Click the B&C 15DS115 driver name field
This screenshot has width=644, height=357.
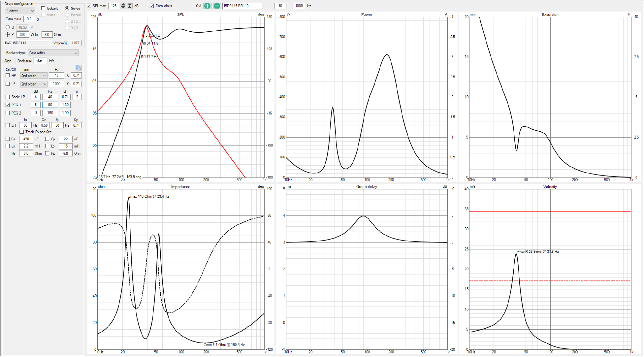(27, 43)
